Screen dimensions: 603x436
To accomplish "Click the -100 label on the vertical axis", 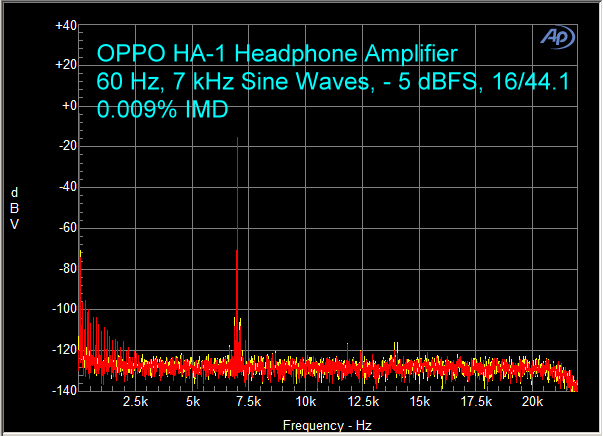I will (x=65, y=309).
